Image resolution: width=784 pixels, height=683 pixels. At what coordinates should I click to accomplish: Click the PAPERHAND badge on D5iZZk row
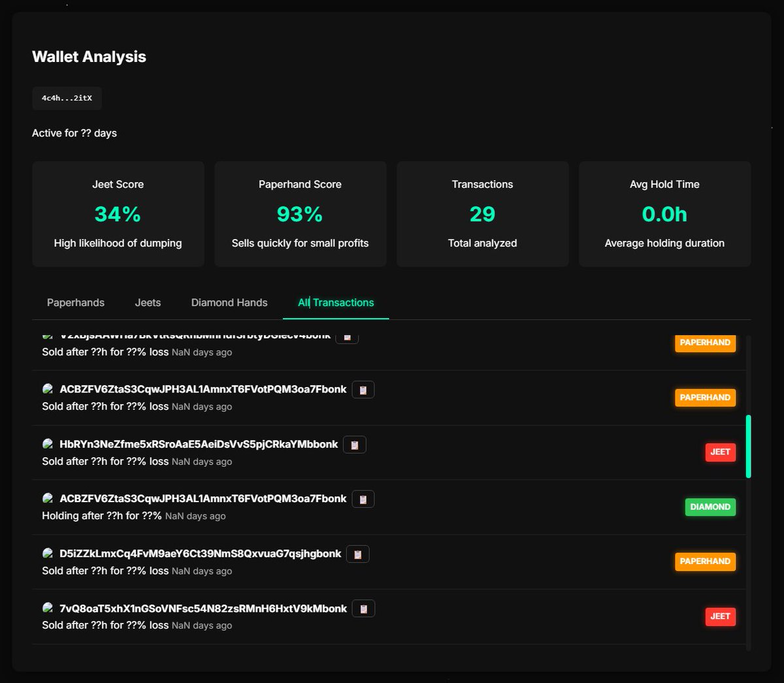click(705, 562)
